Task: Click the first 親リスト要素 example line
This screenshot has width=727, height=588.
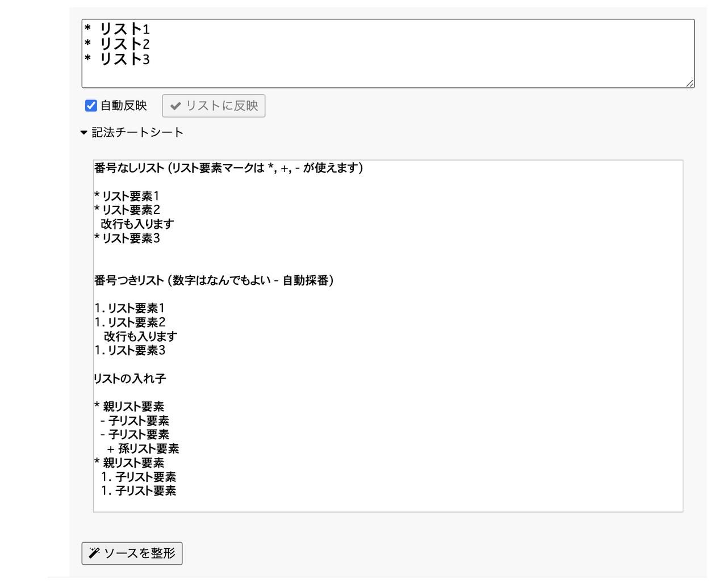Action: tap(129, 407)
